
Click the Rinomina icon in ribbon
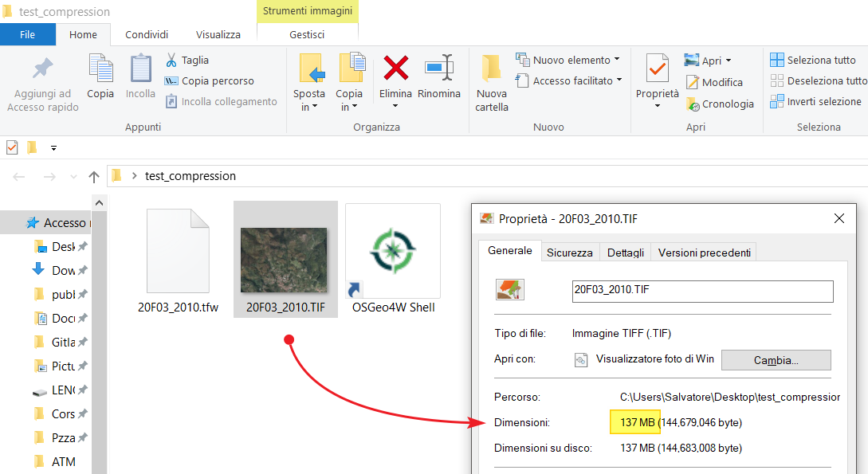438,69
